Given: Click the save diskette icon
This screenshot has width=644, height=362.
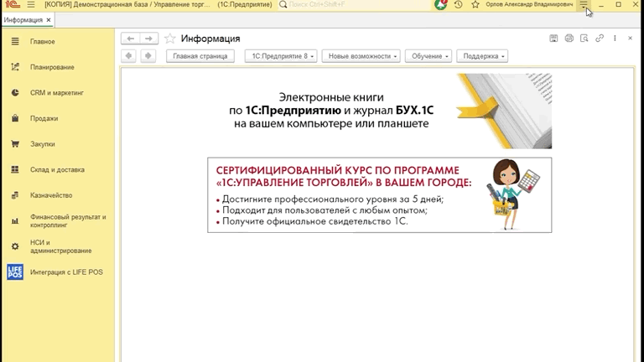Looking at the screenshot, I should [553, 39].
